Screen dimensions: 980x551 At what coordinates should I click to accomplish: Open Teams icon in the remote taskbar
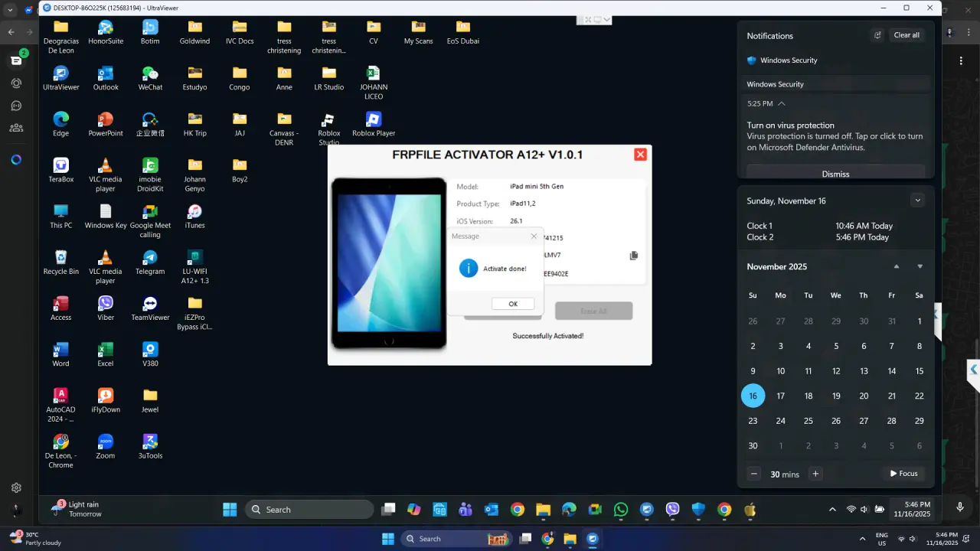(x=465, y=510)
